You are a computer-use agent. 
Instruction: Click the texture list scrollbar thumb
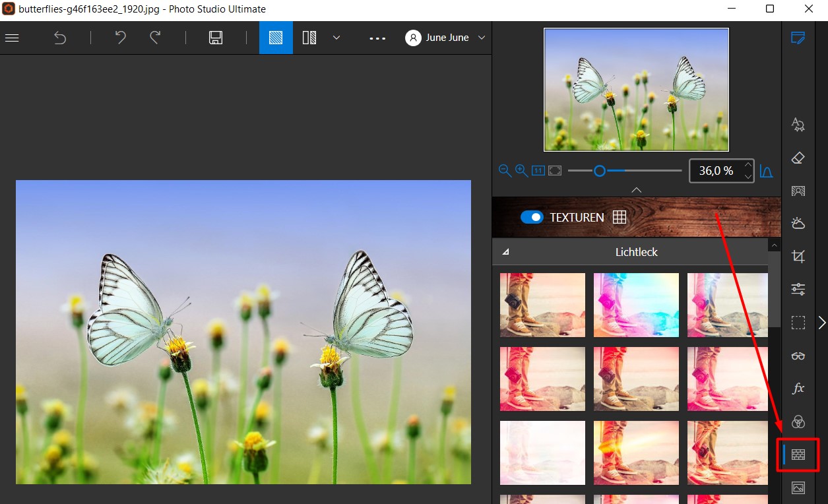click(775, 289)
